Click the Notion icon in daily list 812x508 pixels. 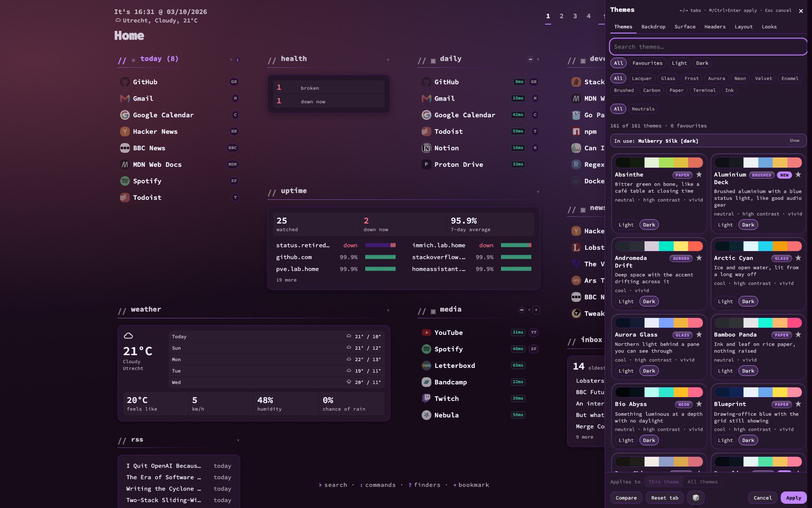point(426,148)
